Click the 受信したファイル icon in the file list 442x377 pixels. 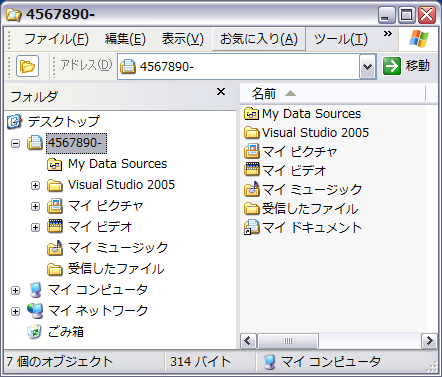pyautogui.click(x=252, y=209)
